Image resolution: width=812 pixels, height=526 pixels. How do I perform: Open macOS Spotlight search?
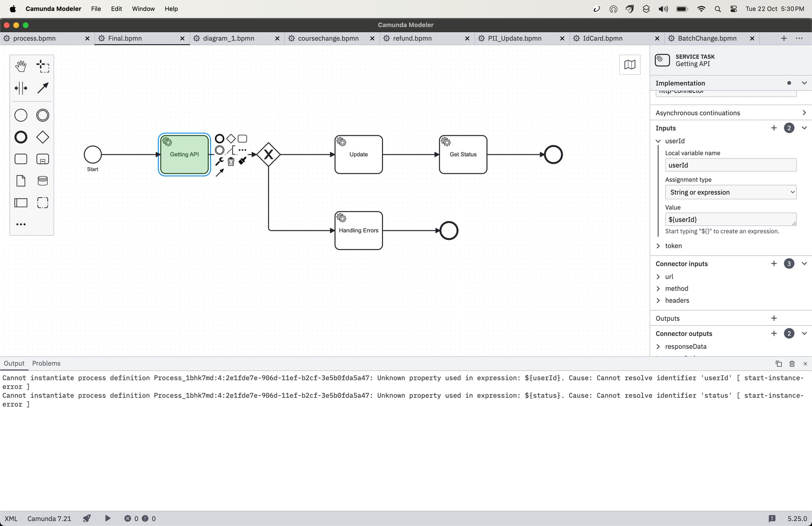(x=718, y=9)
